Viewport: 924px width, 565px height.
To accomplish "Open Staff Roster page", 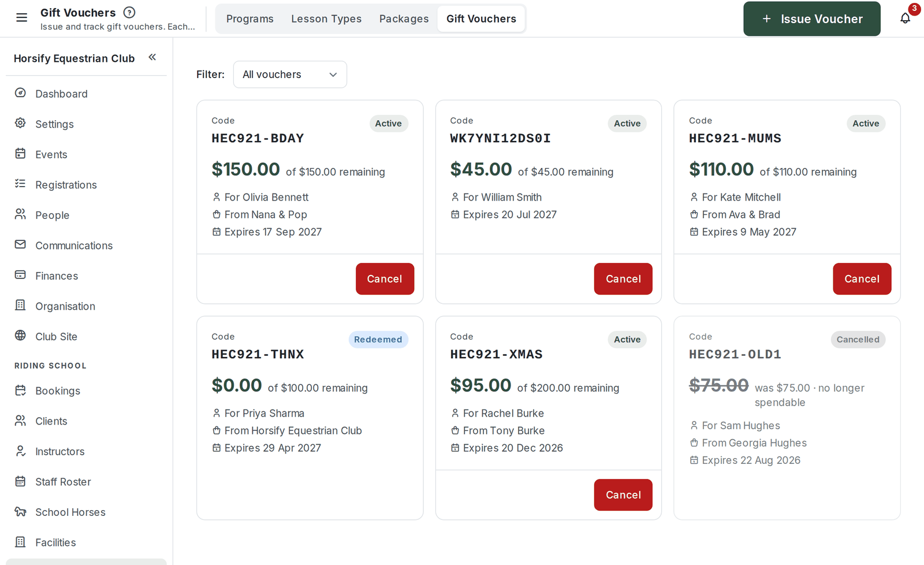I will point(86,482).
